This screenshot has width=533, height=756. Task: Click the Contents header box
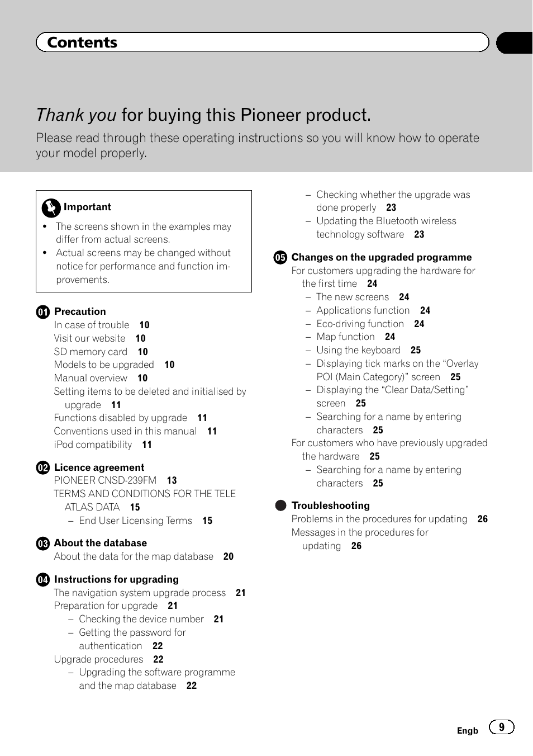point(262,42)
